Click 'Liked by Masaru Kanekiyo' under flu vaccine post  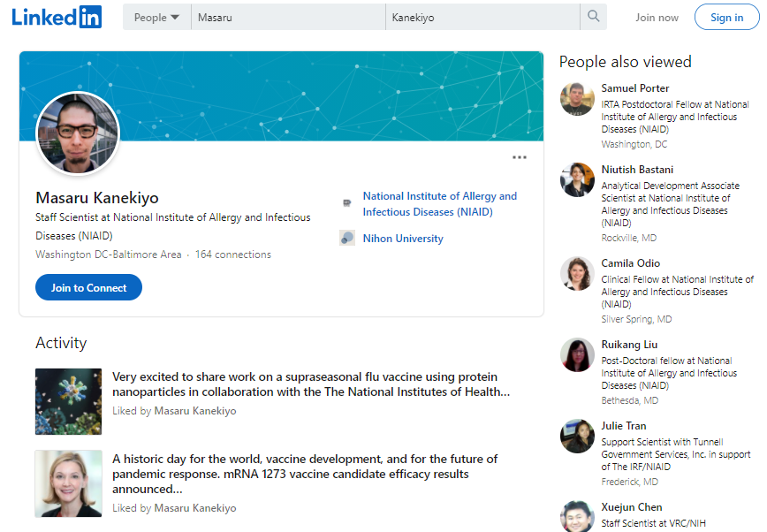coord(174,411)
